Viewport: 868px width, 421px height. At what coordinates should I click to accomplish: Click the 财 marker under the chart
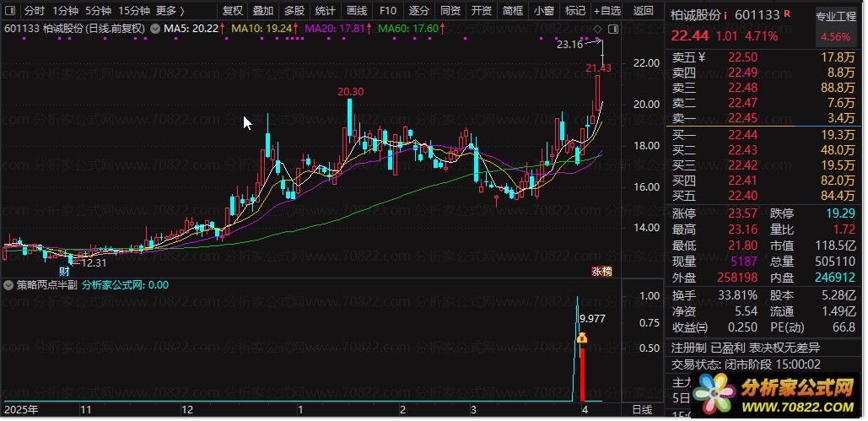coord(65,272)
